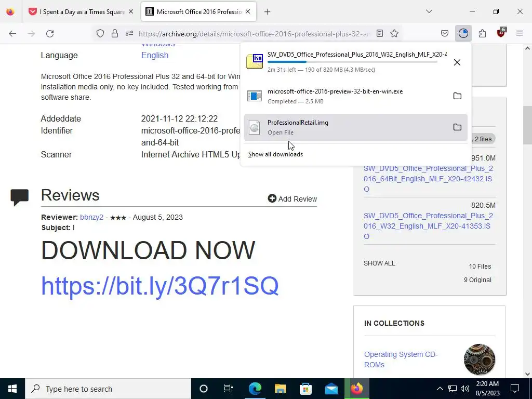This screenshot has height=399, width=532.
Task: Open the English language link
Action: click(155, 55)
